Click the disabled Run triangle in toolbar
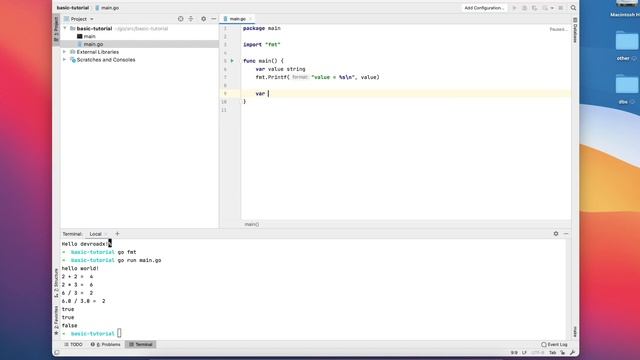Image resolution: width=640 pixels, height=360 pixels. click(514, 8)
